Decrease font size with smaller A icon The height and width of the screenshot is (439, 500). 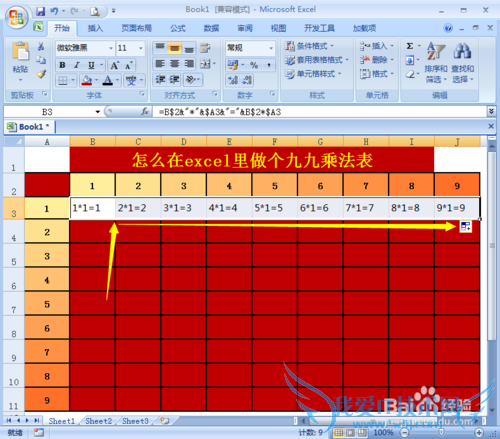click(129, 65)
